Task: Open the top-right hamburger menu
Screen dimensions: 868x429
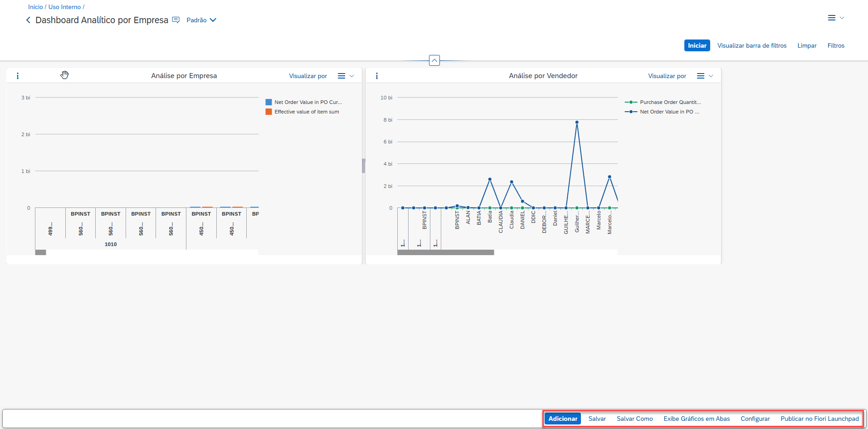Action: pos(835,18)
